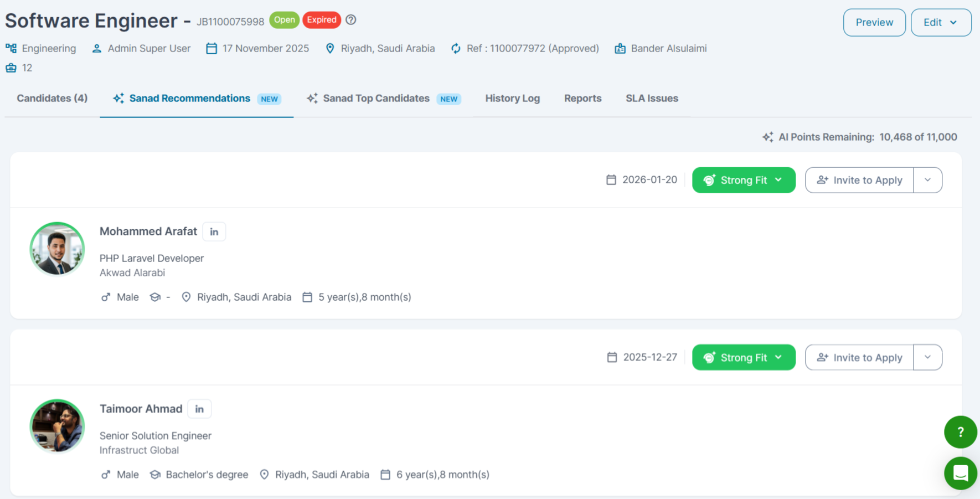Image resolution: width=980 pixels, height=499 pixels.
Task: Click the vacancies briefcase icon next to 12
Action: 11,68
